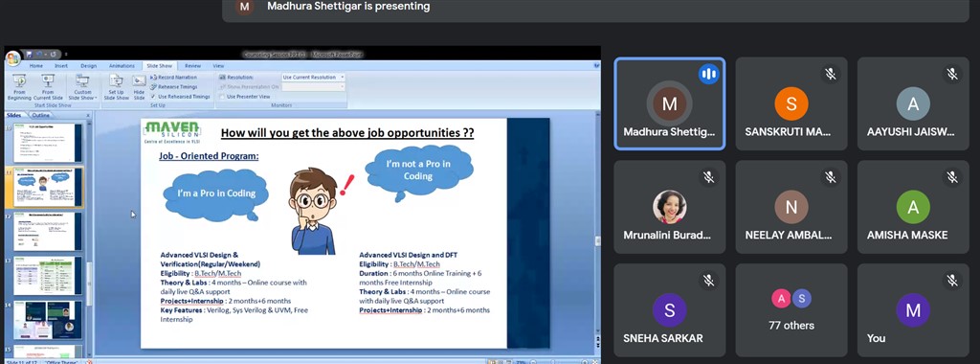Start slideshow From Beginning
Image resolution: width=980 pixels, height=364 pixels.
[19, 87]
